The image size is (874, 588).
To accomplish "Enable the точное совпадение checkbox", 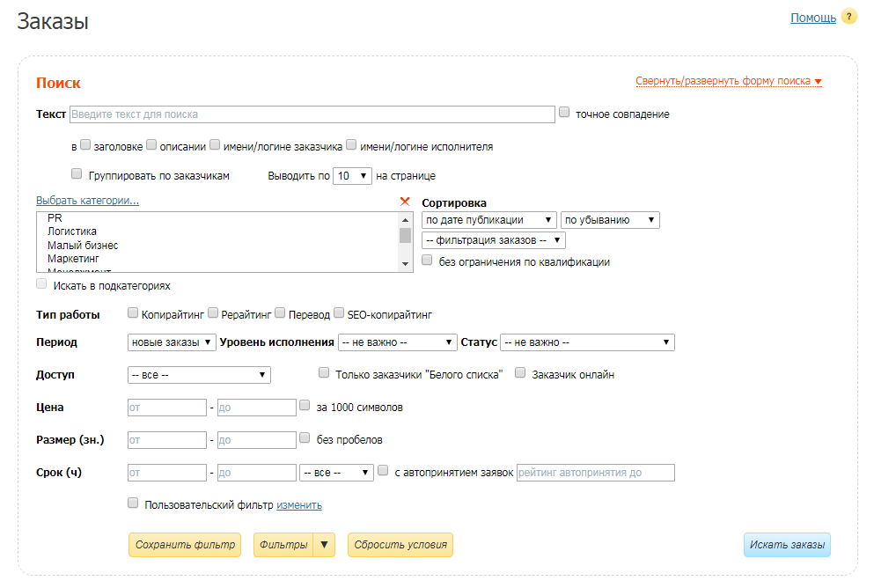I will 565,113.
